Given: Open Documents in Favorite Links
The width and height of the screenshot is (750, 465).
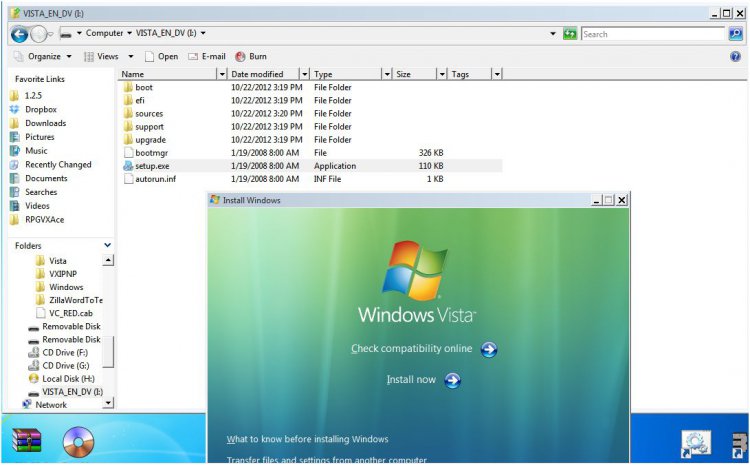Looking at the screenshot, I should click(39, 178).
